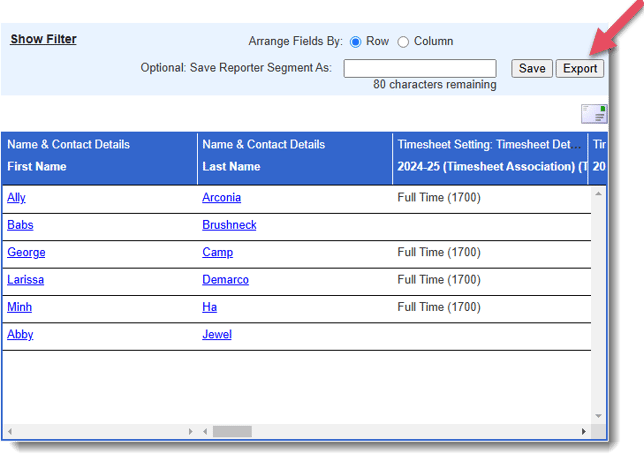
Task: Open the Arconia last name link
Action: (x=221, y=198)
